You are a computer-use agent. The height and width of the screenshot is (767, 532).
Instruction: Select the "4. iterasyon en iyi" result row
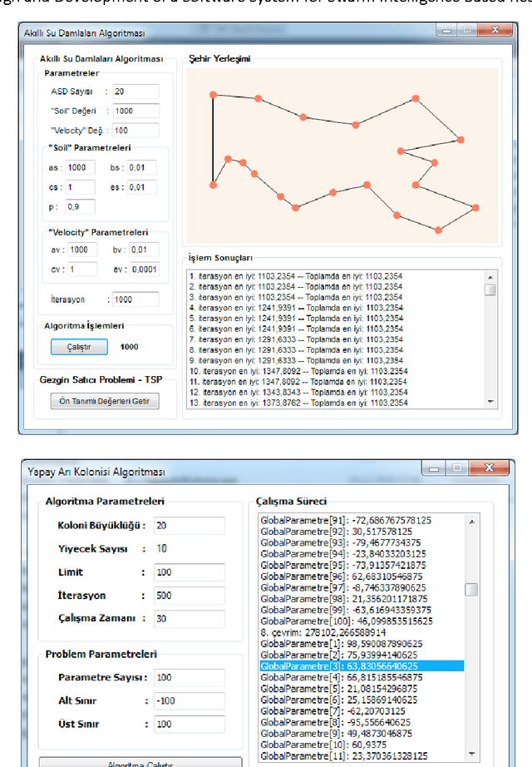pyautogui.click(x=296, y=308)
